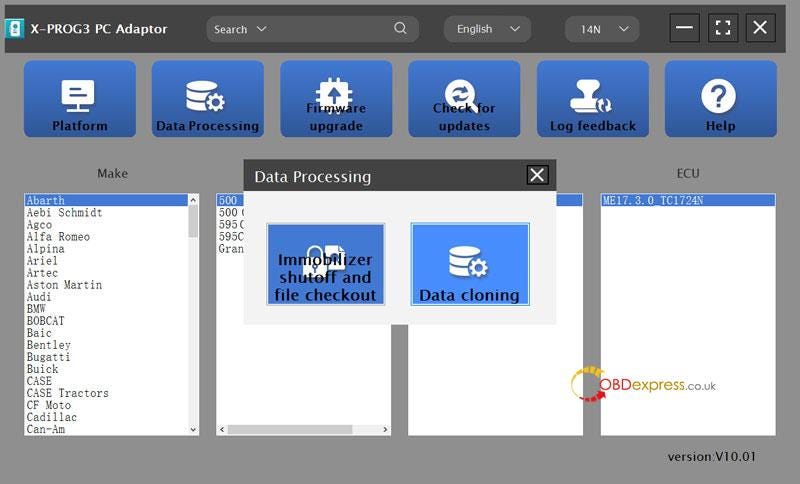800x484 pixels.
Task: Select Bugatti make
Action: click(x=107, y=357)
